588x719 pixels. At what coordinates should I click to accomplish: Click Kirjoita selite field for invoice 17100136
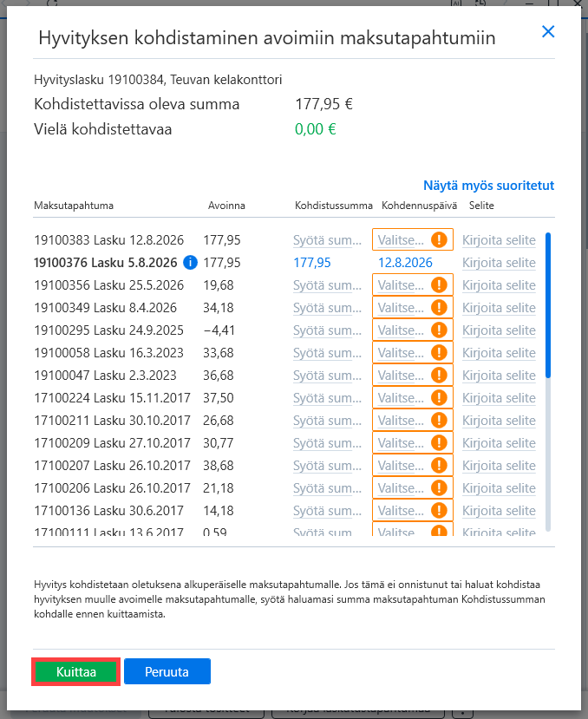(x=499, y=510)
